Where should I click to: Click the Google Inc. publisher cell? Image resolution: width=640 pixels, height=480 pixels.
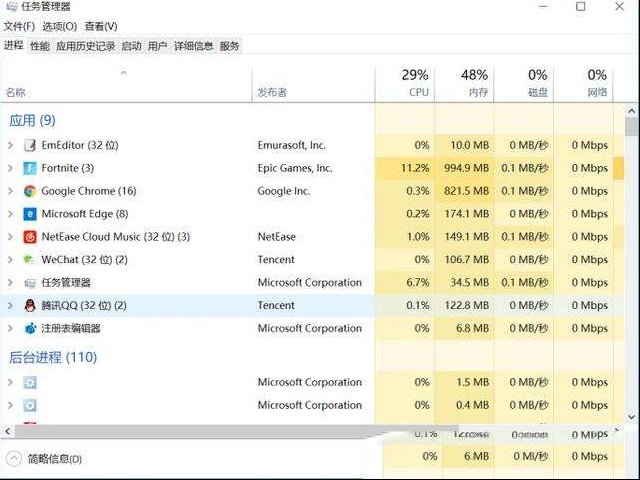tap(284, 191)
